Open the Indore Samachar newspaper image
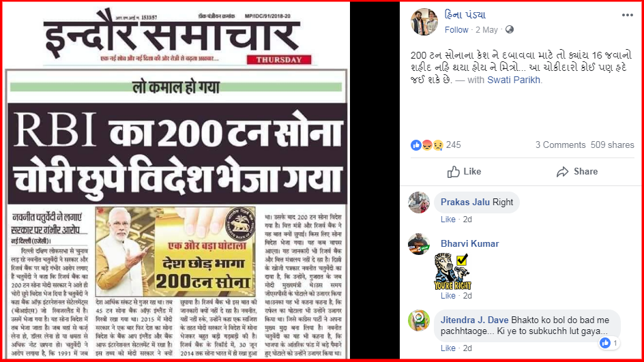This screenshot has height=362, width=644. [x=177, y=181]
